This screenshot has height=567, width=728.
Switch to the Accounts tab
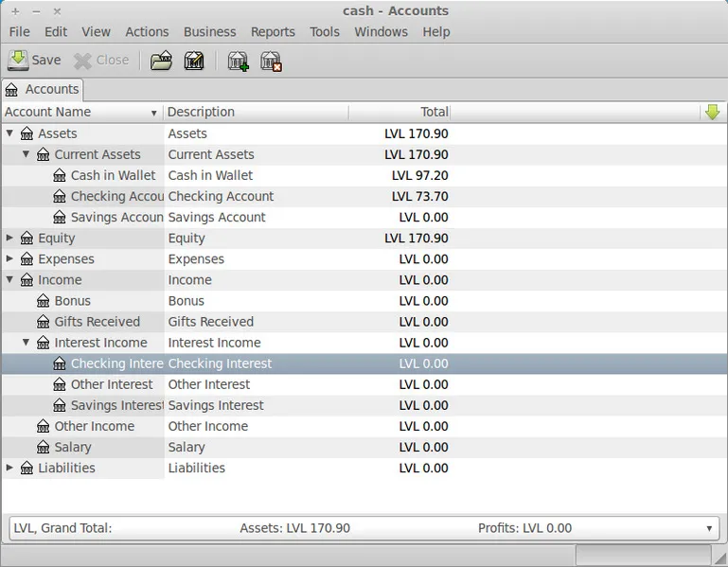pyautogui.click(x=43, y=89)
